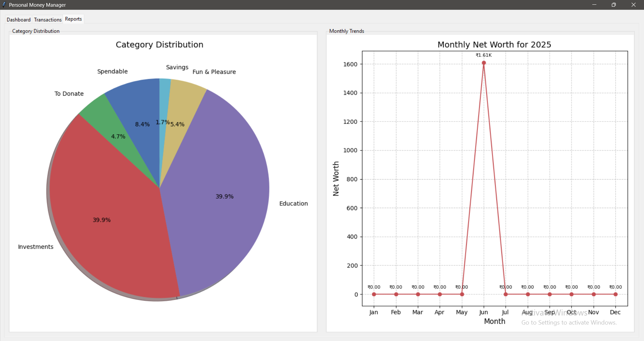
Task: Minimize the Personal Money Manager window
Action: pyautogui.click(x=594, y=5)
